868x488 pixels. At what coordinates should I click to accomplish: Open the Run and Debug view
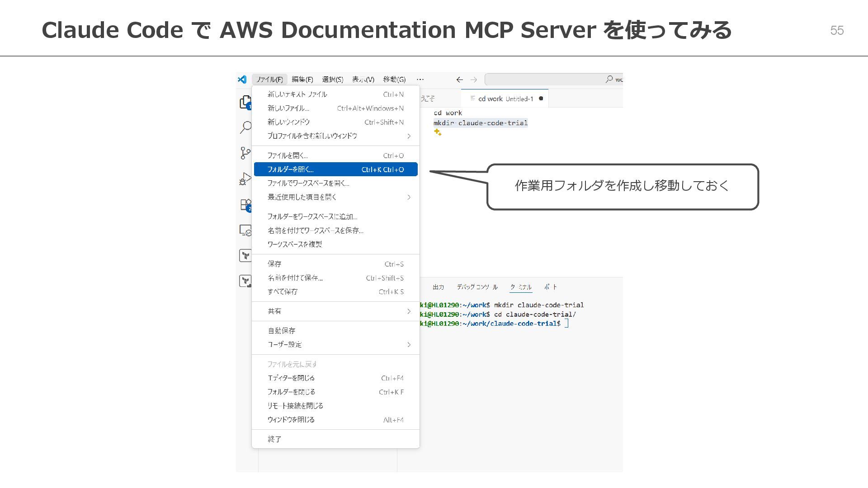click(245, 178)
